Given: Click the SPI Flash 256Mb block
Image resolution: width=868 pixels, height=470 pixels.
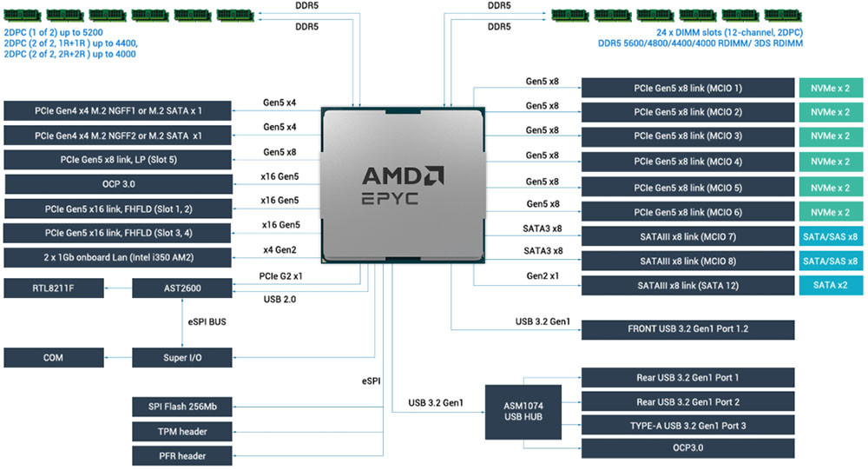Looking at the screenshot, I should coord(182,407).
